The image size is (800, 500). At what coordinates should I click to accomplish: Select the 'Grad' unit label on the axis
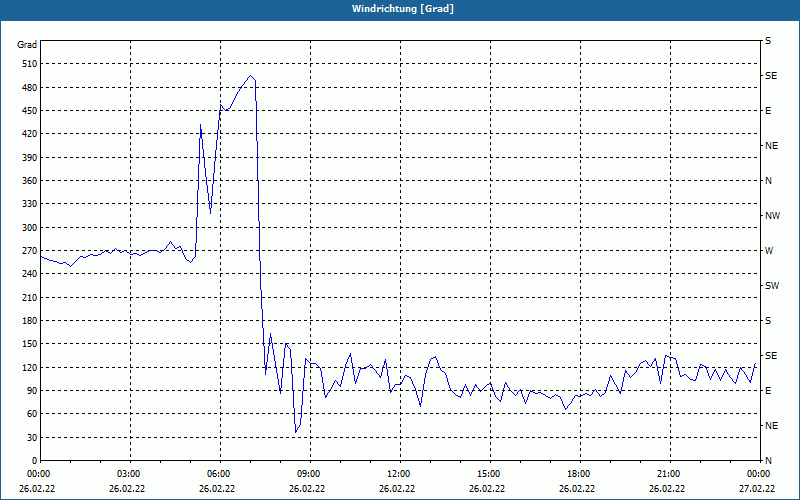coord(27,45)
